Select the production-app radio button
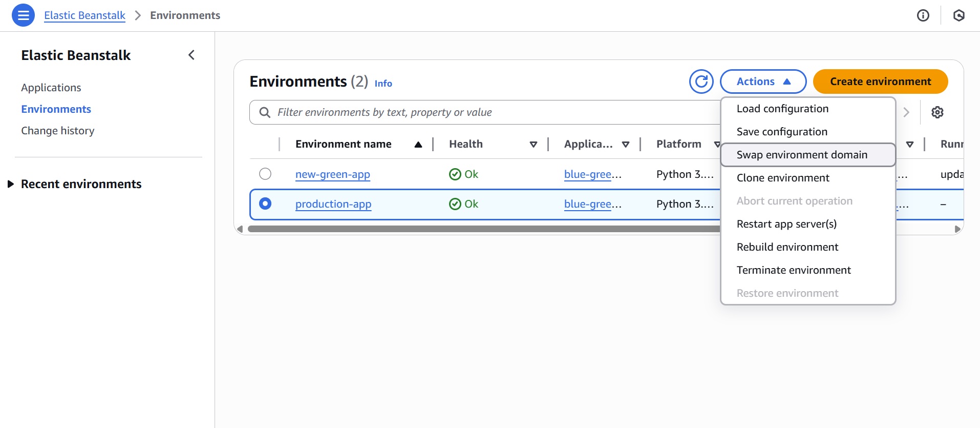 (265, 203)
